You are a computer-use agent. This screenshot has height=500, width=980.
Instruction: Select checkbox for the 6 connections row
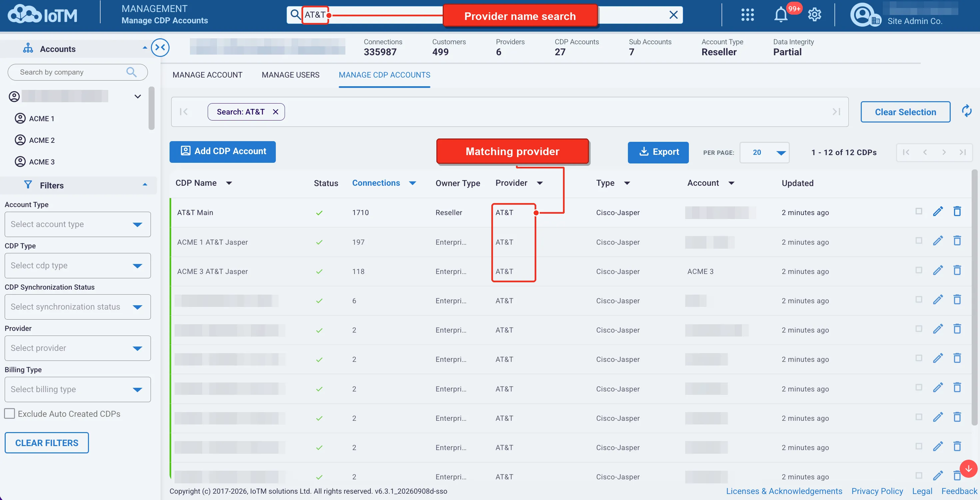[x=918, y=299]
